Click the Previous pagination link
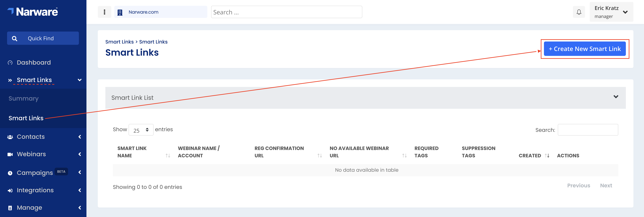Viewport: 644px width, 217px height. pyautogui.click(x=578, y=186)
